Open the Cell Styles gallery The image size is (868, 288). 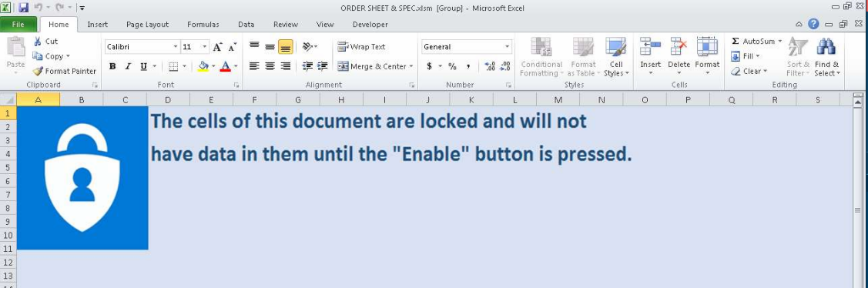[x=615, y=58]
